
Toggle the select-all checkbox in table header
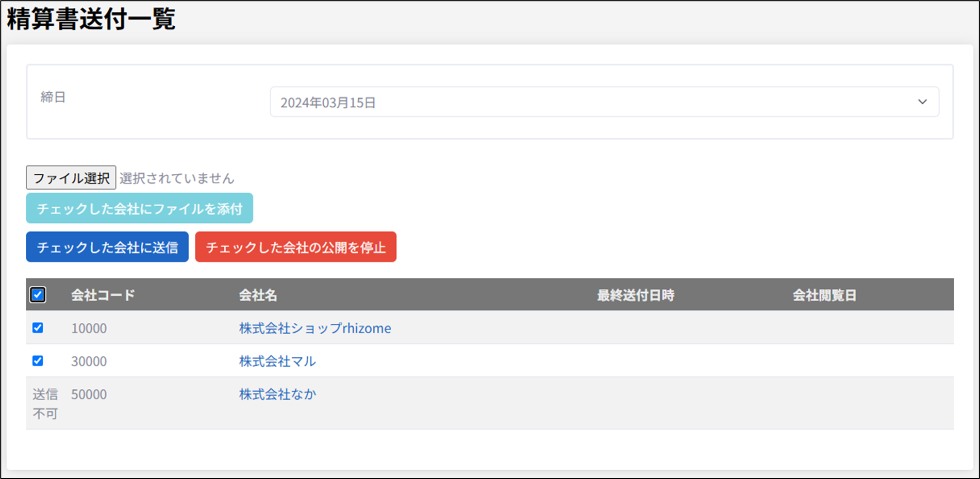coord(38,295)
